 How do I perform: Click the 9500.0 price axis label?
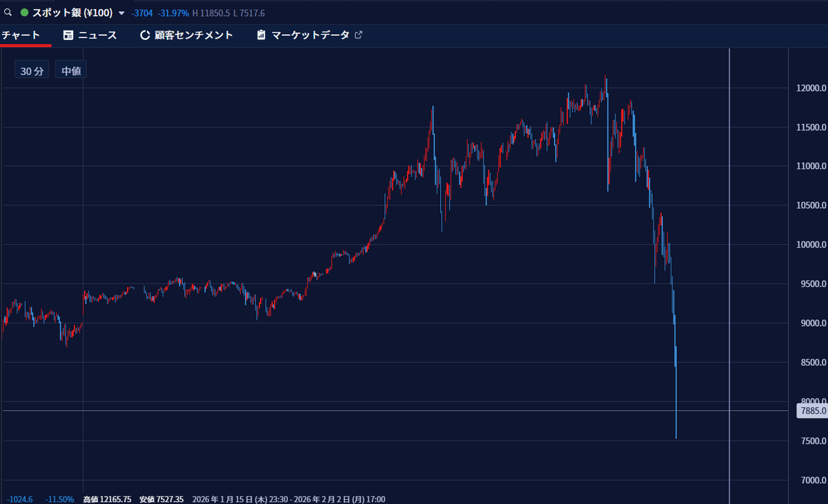812,284
